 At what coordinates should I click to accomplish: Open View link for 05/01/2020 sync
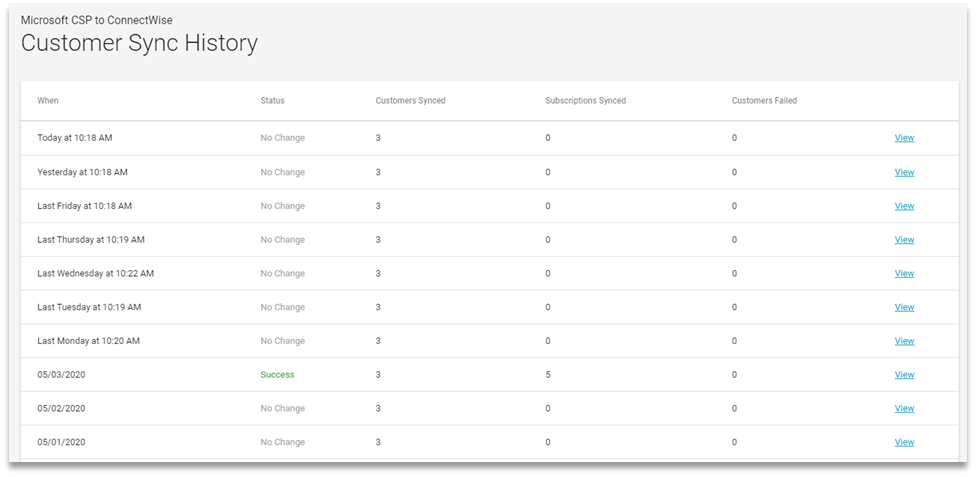[x=904, y=442]
